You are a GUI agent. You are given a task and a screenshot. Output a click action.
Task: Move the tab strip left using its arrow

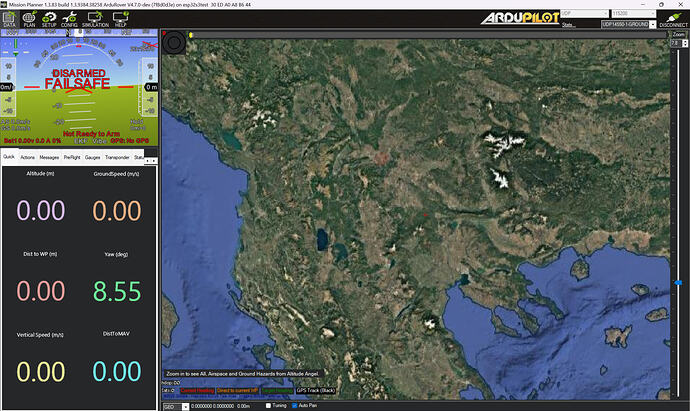click(147, 161)
